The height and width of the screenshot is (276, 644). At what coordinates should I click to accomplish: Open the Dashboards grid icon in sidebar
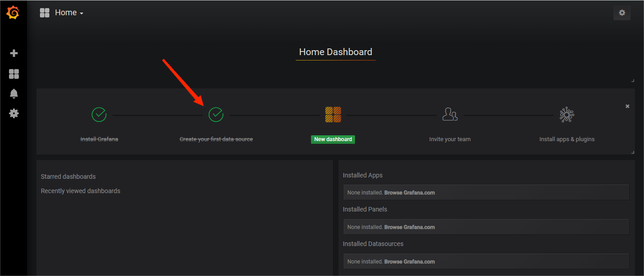(14, 74)
